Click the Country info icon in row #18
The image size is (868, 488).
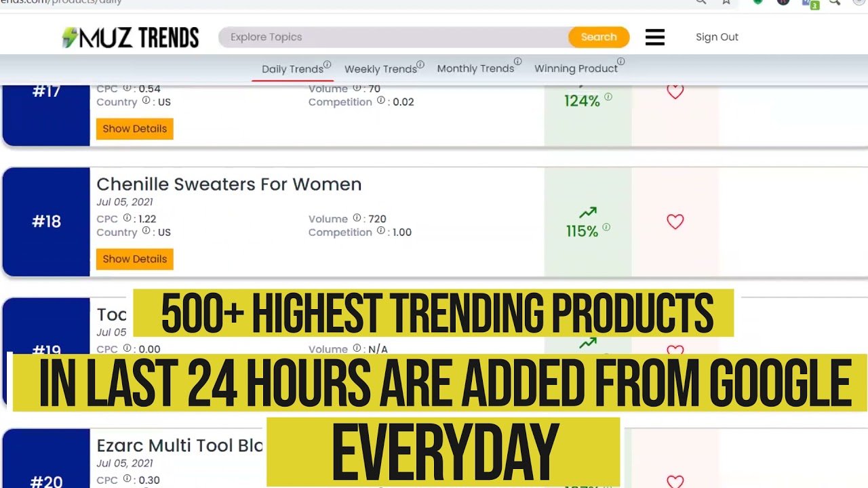[x=146, y=231]
